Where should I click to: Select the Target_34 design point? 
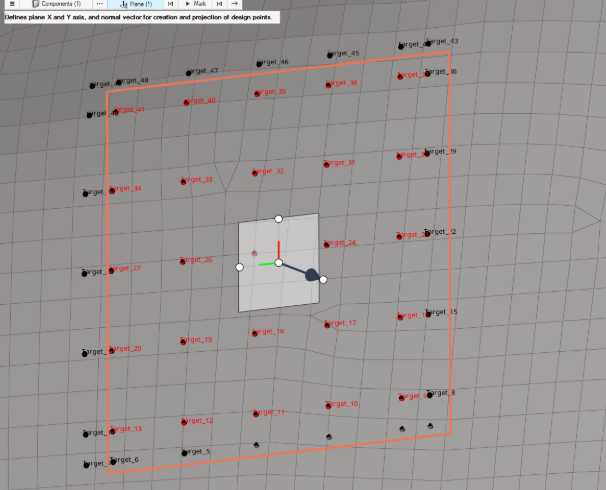[x=112, y=191]
